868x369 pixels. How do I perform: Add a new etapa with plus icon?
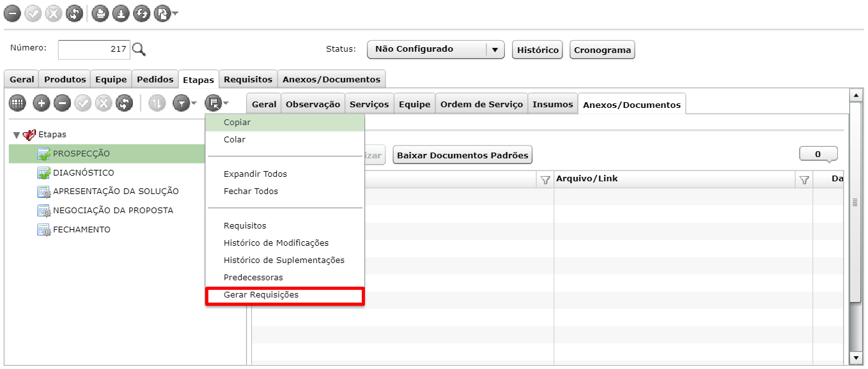[42, 103]
